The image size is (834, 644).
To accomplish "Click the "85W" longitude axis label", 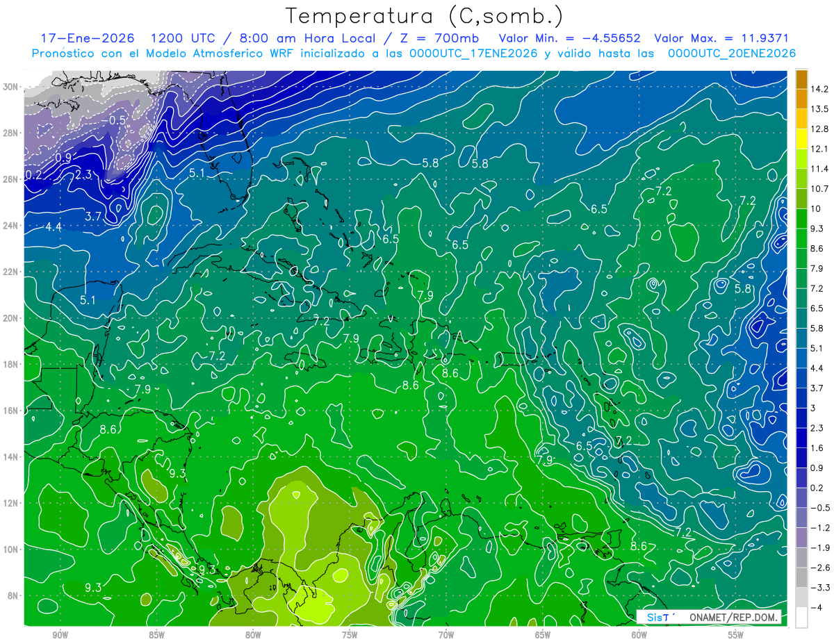I will click(x=156, y=636).
